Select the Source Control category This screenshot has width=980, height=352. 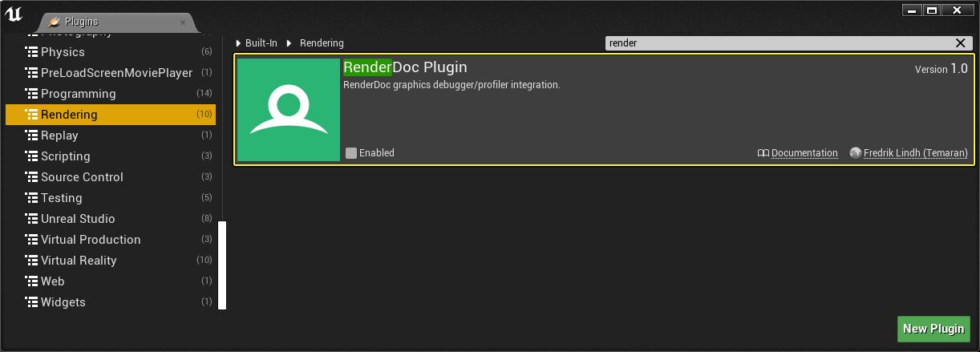[x=111, y=177]
